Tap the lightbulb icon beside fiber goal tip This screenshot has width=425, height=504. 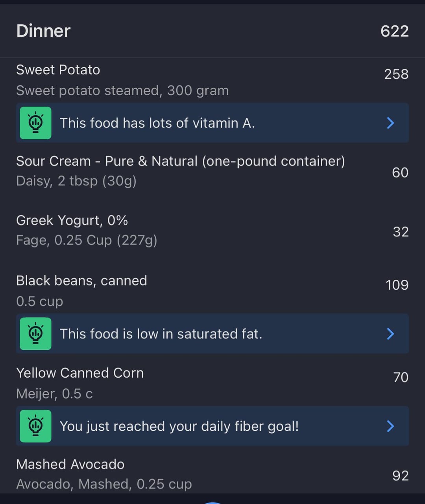[35, 426]
